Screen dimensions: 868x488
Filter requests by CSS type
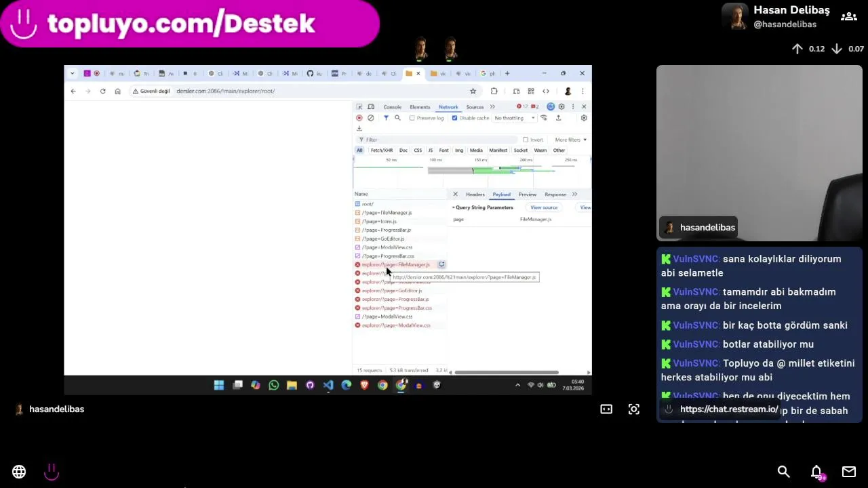coord(418,150)
